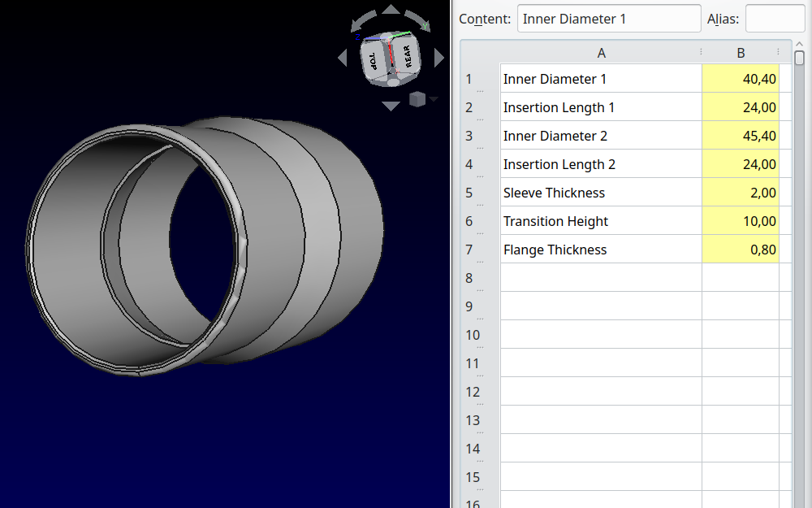Select cell Inner Diameter 2

point(601,135)
